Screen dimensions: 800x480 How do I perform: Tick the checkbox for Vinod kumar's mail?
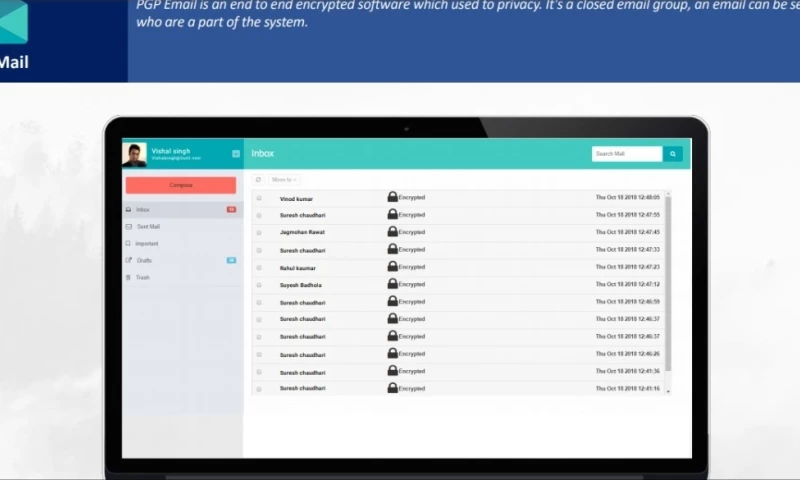pos(259,198)
